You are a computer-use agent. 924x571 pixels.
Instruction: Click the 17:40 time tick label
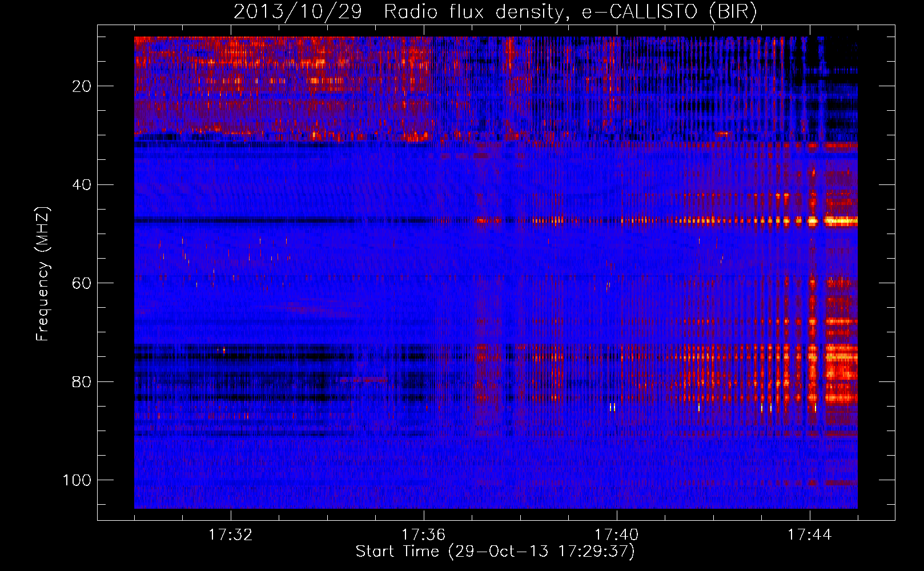pyautogui.click(x=617, y=535)
